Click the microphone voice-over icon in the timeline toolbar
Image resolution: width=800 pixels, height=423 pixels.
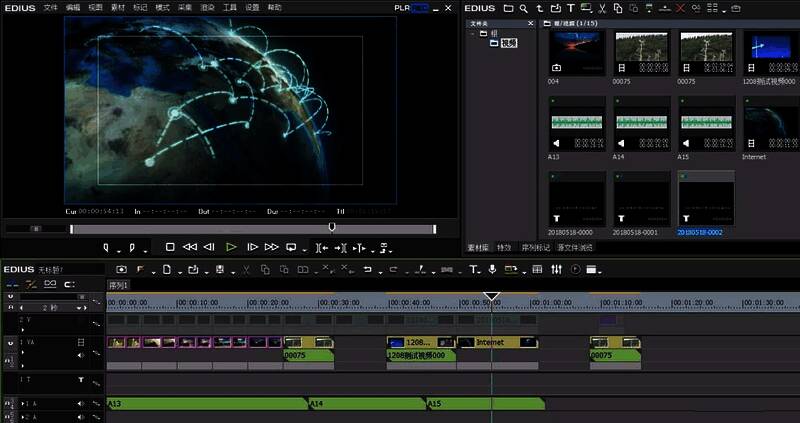[x=490, y=269]
